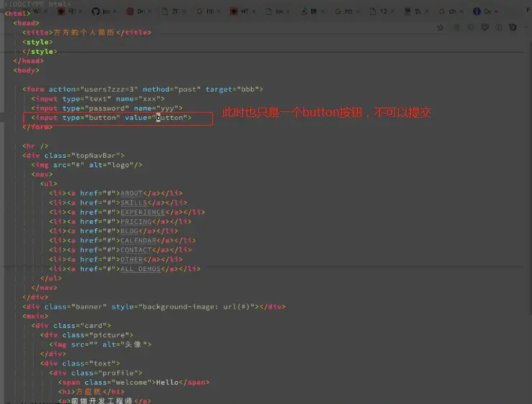Place cursor in title text '方方的个人简历'
Image resolution: width=532 pixels, height=404 pixels.
coord(84,32)
